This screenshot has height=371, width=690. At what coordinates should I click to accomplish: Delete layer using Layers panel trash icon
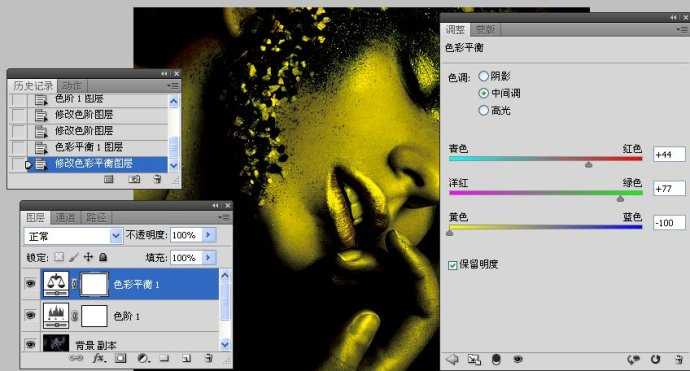pyautogui.click(x=209, y=359)
